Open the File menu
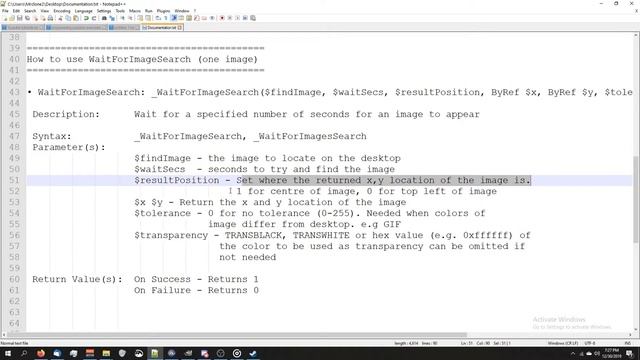The width and height of the screenshot is (640, 360). pos(5,11)
